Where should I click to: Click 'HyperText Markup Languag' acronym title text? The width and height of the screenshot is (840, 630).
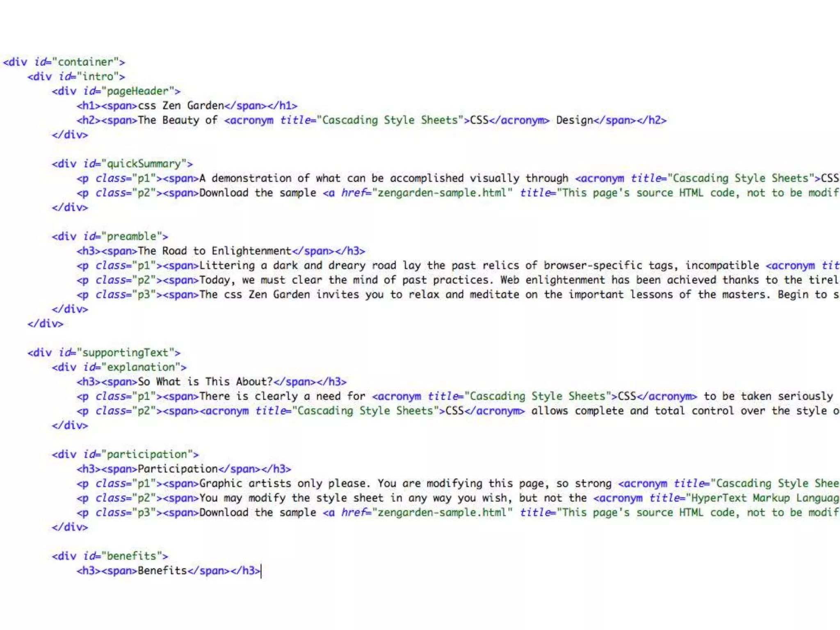[x=765, y=498]
